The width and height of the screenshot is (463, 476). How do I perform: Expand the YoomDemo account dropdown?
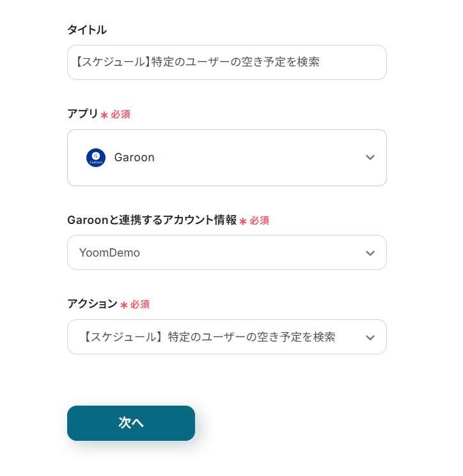pyautogui.click(x=226, y=253)
